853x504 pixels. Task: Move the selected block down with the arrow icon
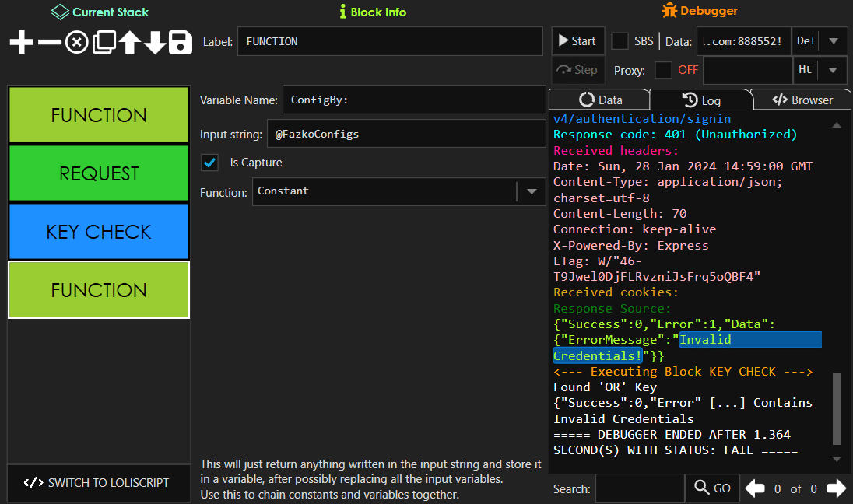pyautogui.click(x=155, y=42)
